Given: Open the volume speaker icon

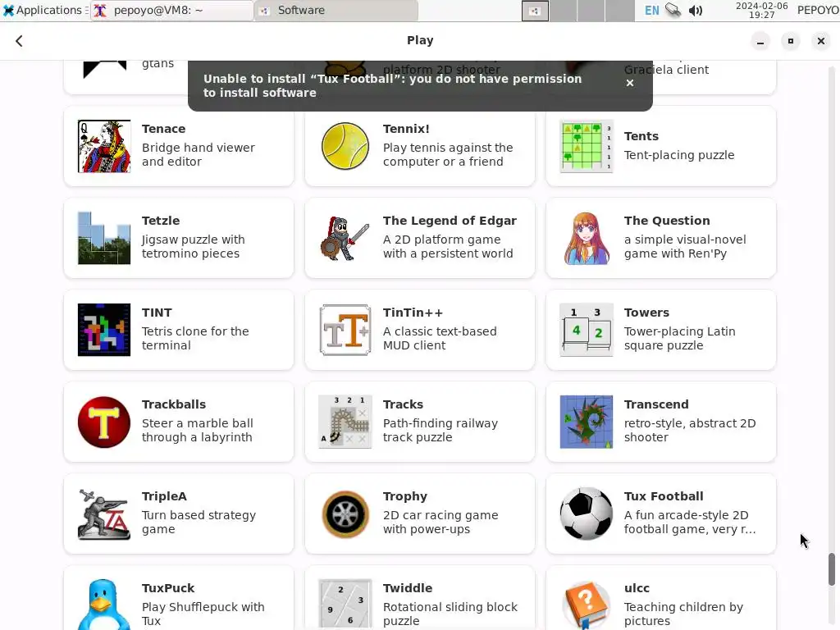Looking at the screenshot, I should tap(696, 10).
